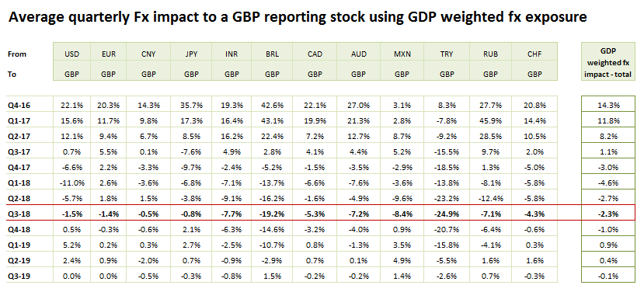Select the MXN Q2-18 value -9.6%
Screen dimensions: 644x299
(x=402, y=197)
